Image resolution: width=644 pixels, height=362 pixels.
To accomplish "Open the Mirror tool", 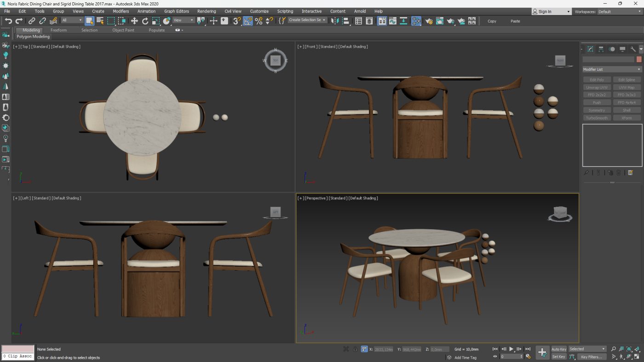I will (335, 21).
